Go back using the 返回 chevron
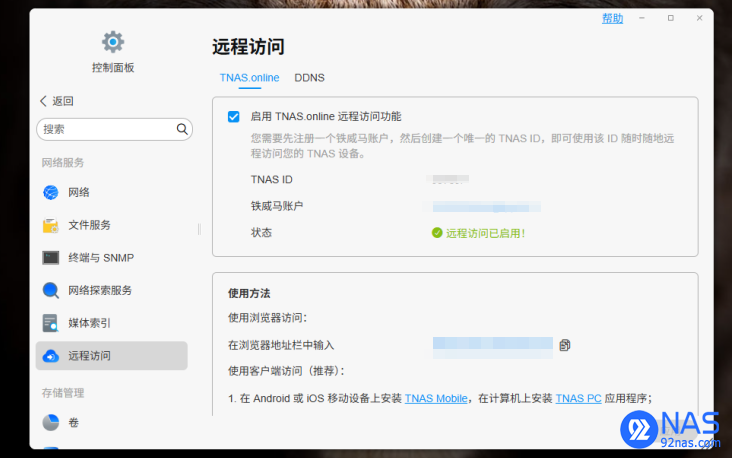This screenshot has width=732, height=458. pos(43,101)
